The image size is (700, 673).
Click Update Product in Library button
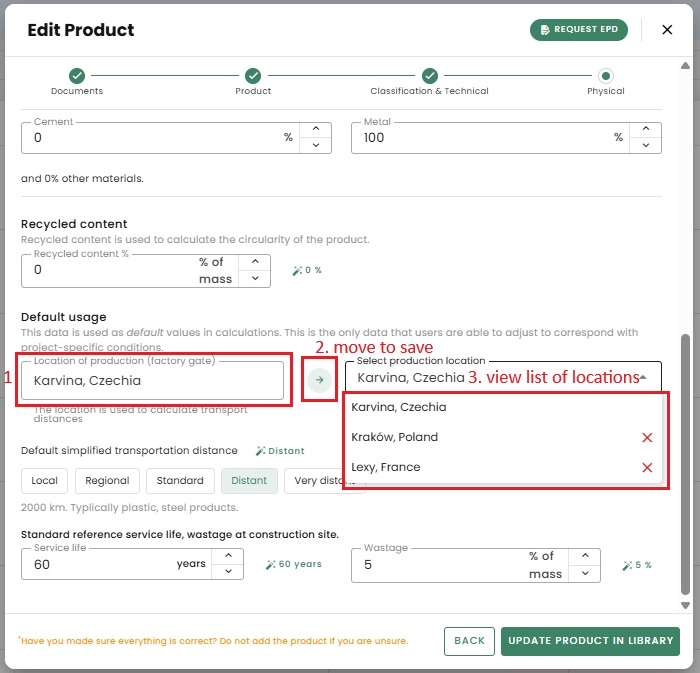[x=590, y=641]
